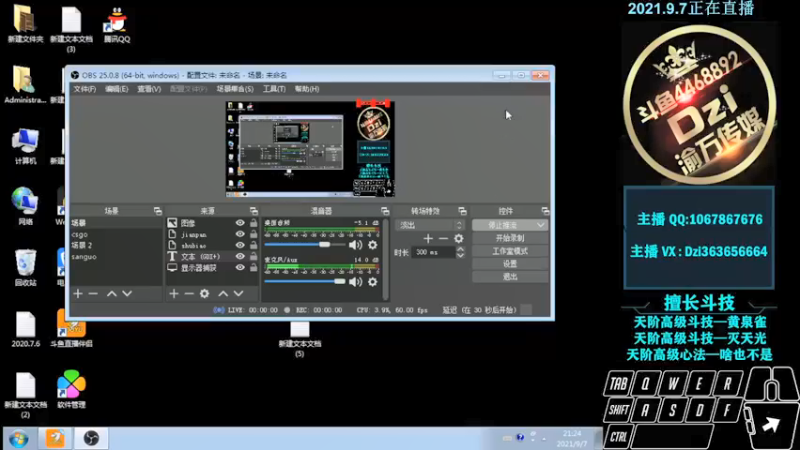Add a new source with plus icon
800x450 pixels.
click(x=174, y=293)
